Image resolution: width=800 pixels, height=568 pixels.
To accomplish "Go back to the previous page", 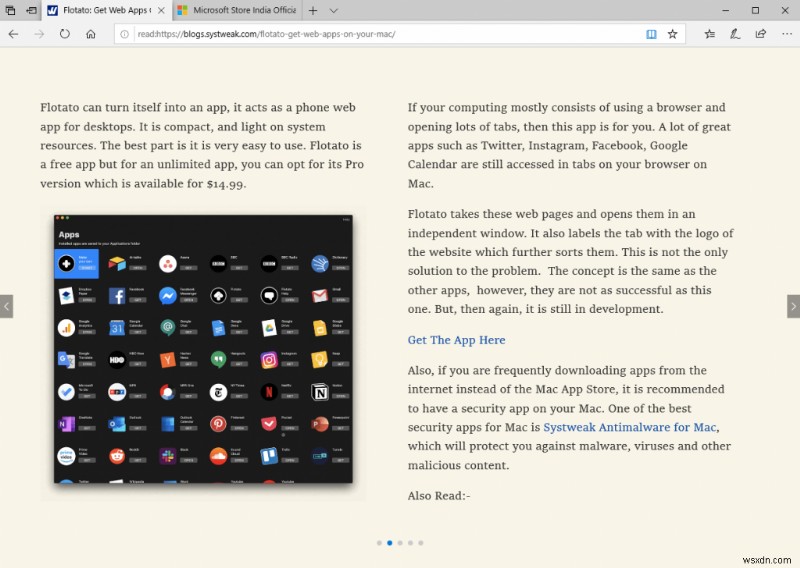I will (x=14, y=34).
